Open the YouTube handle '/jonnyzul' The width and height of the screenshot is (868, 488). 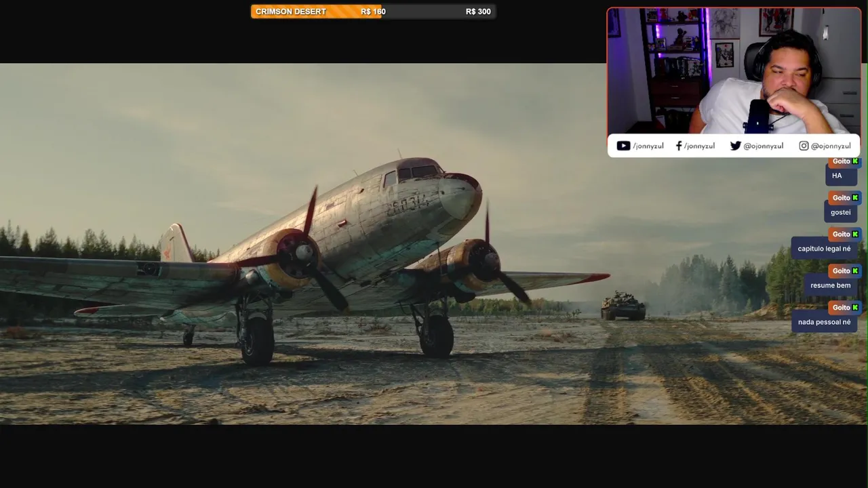648,146
